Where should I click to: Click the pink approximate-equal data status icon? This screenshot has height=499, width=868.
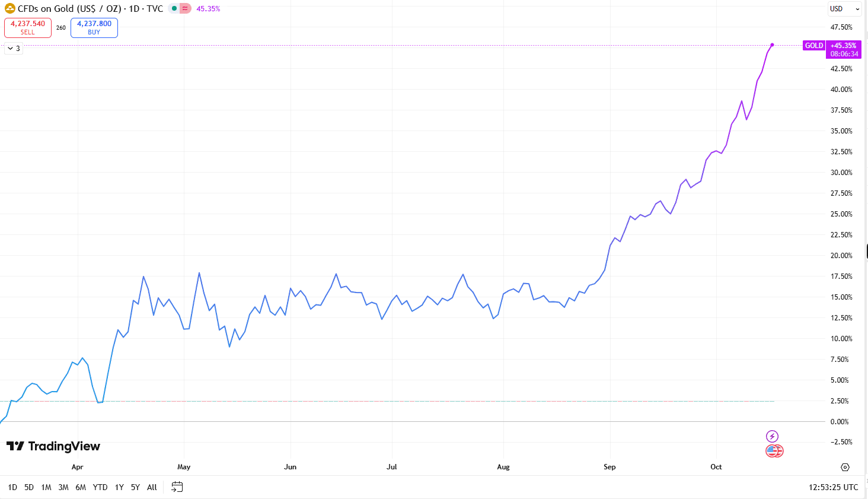click(x=185, y=9)
